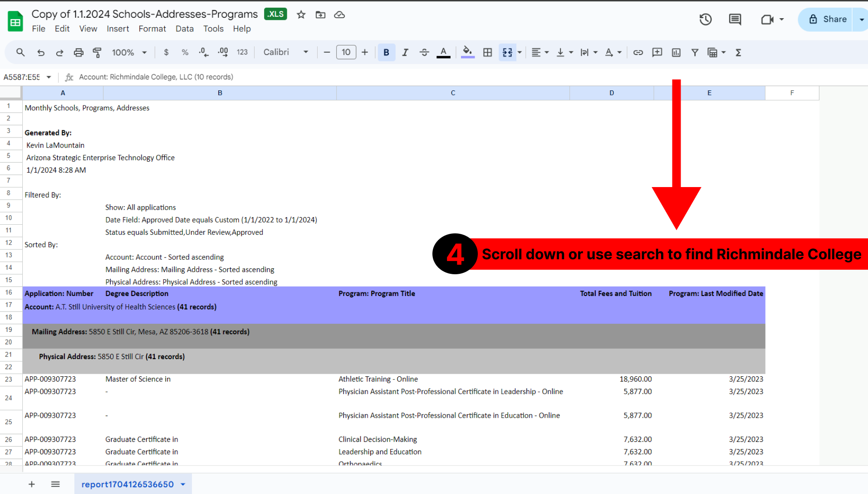This screenshot has height=494, width=868.
Task: Open the sheet tab options arrow
Action: pos(183,484)
